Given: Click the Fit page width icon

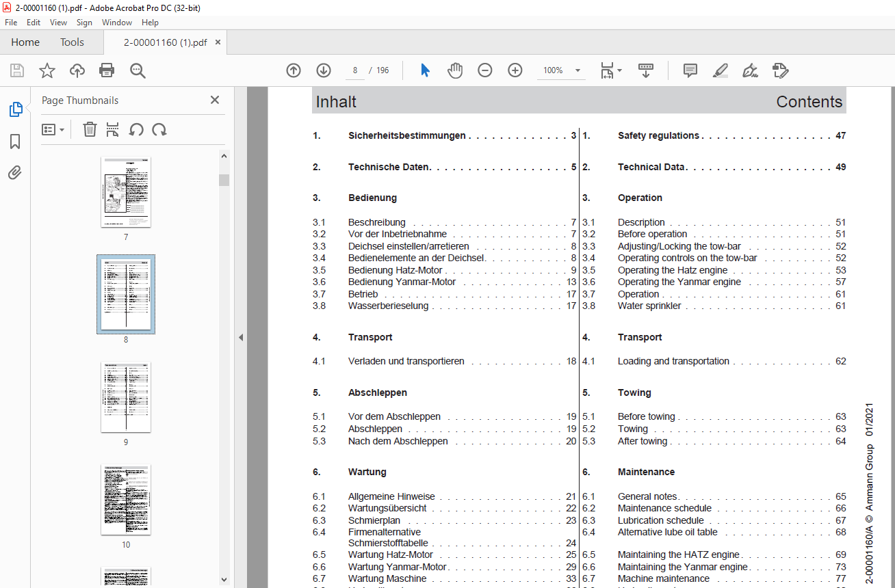Looking at the screenshot, I should point(607,70).
